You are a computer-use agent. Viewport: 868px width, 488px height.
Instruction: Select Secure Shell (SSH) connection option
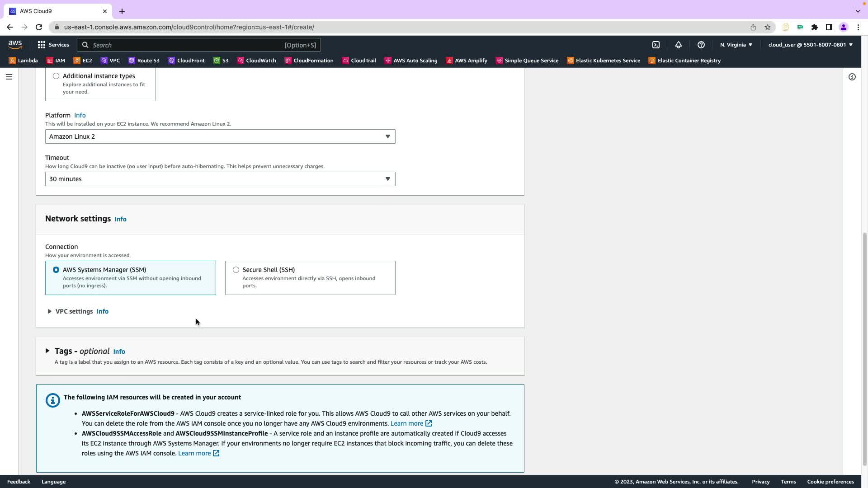236,270
